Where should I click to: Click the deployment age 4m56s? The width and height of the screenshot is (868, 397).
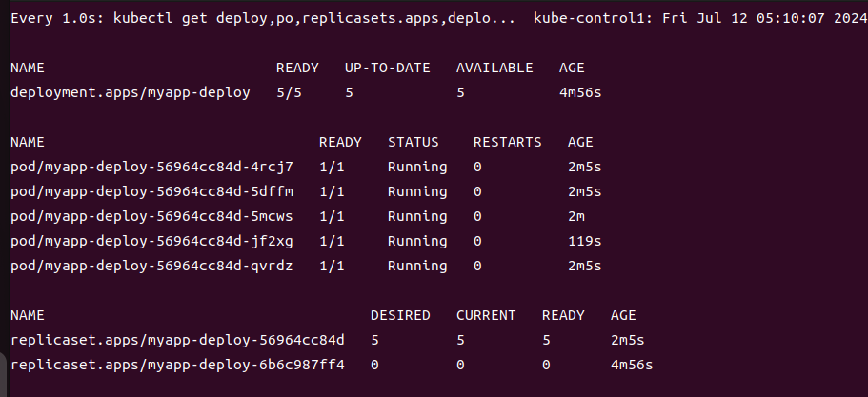click(x=580, y=92)
